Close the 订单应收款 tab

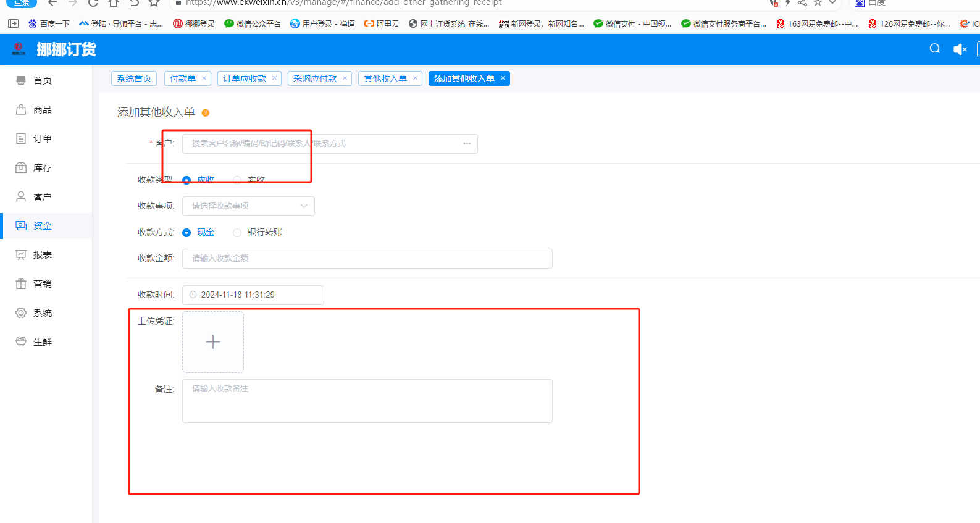(x=274, y=78)
